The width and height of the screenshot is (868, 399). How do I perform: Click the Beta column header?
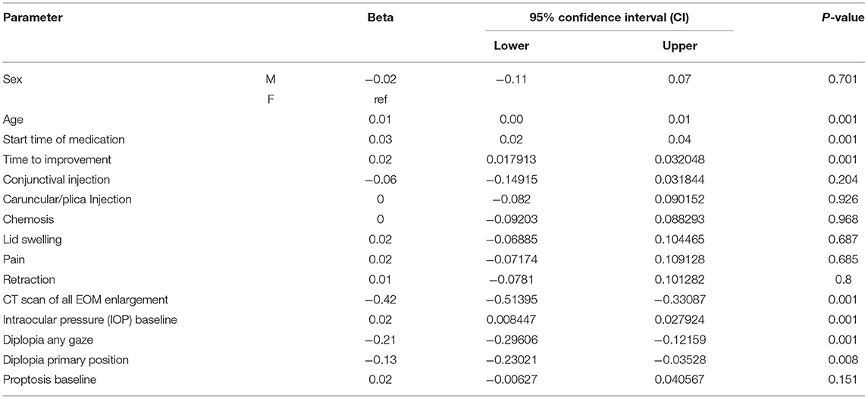pos(380,17)
